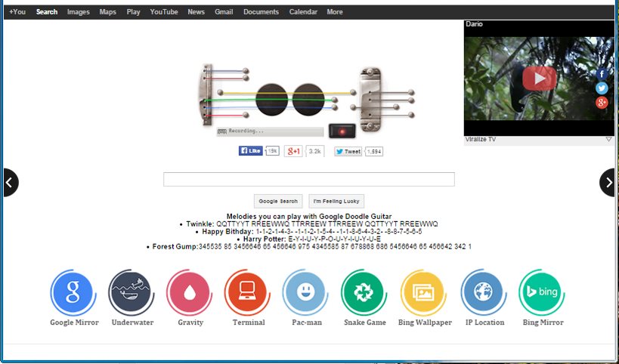Click the Bing Wallpaper label text

[x=425, y=322]
